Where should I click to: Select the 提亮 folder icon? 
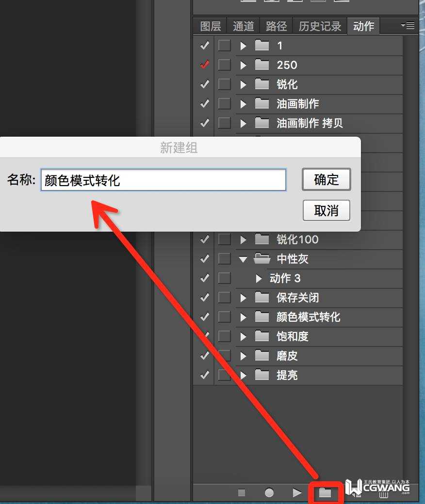coord(262,375)
